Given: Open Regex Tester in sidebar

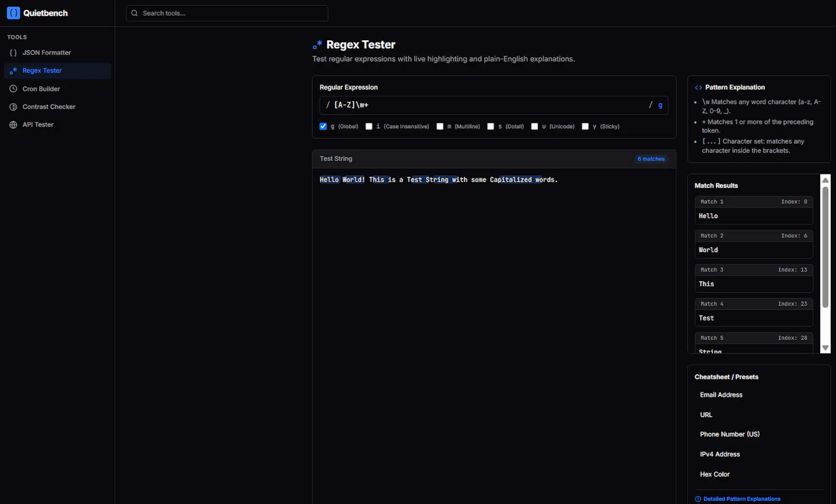Looking at the screenshot, I should (57, 71).
